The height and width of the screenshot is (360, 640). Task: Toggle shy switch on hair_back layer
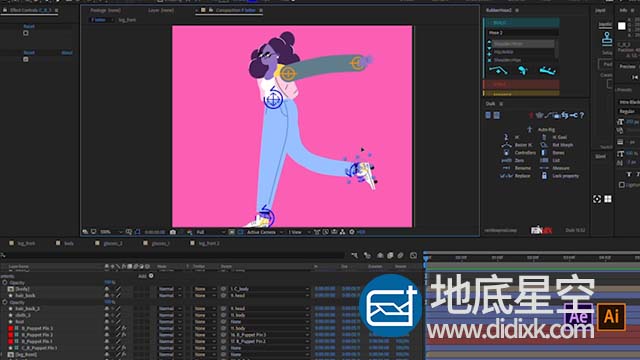pyautogui.click(x=113, y=296)
